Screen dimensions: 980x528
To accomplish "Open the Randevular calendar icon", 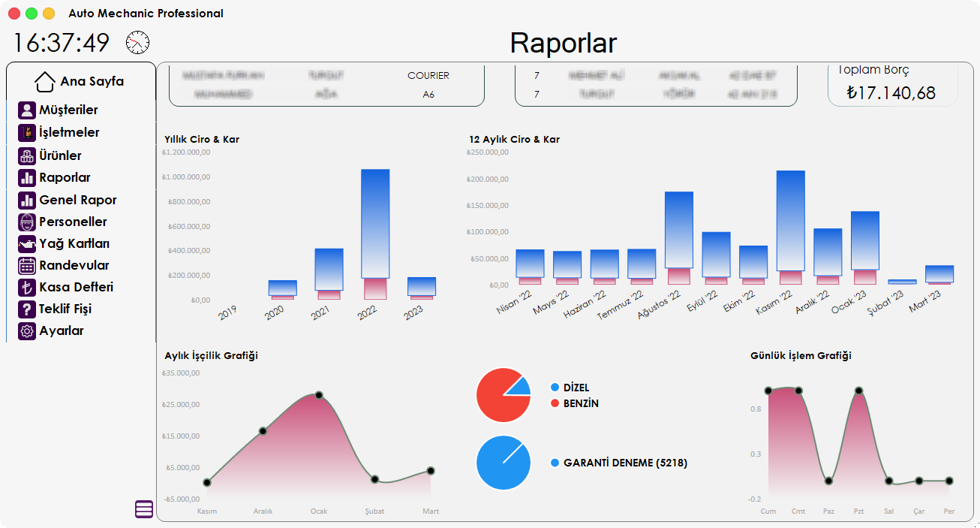I will (27, 266).
